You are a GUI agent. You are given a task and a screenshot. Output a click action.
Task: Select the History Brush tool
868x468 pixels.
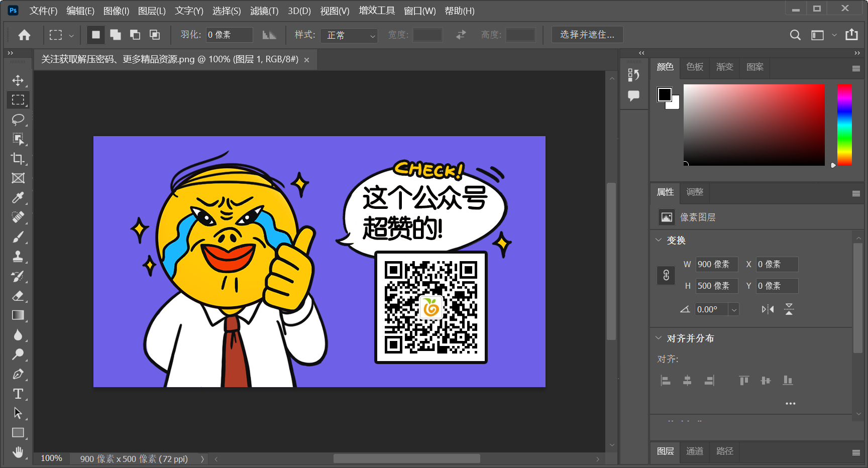point(18,276)
